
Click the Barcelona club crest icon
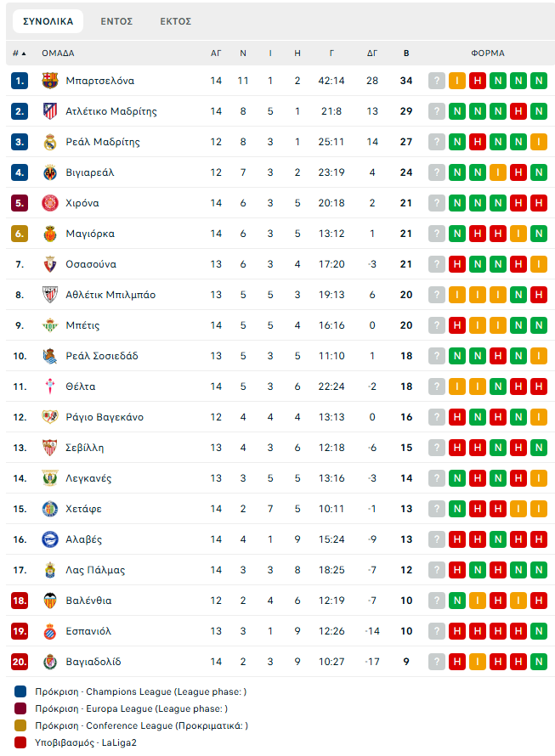click(49, 81)
